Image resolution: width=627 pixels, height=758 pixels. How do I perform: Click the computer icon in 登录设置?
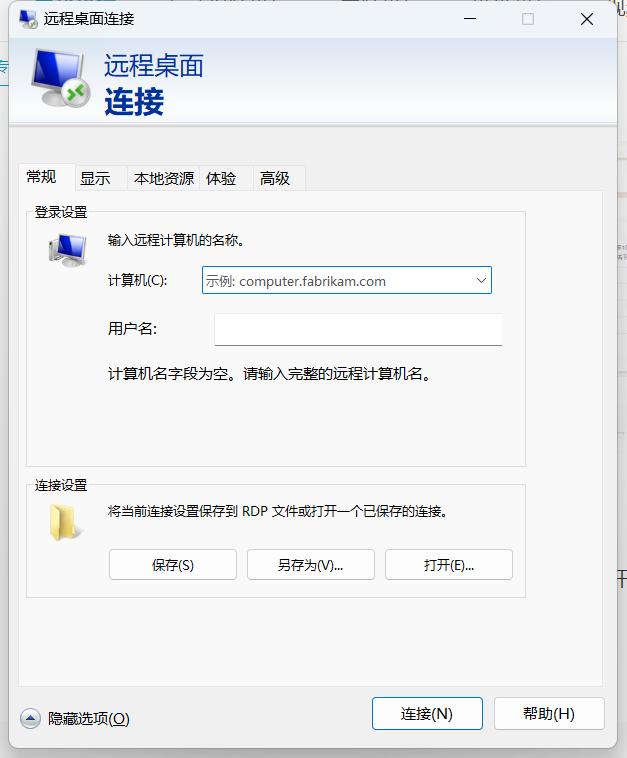(x=68, y=250)
